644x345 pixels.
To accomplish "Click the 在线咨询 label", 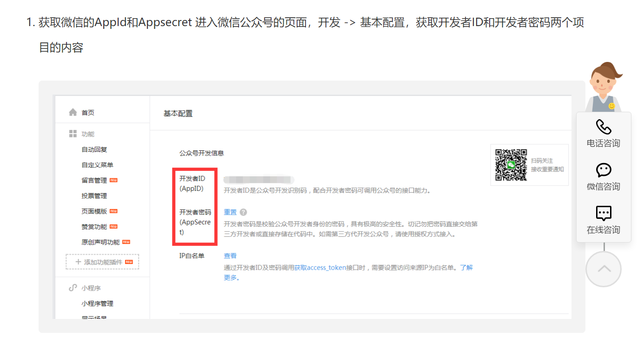I will [x=604, y=230].
